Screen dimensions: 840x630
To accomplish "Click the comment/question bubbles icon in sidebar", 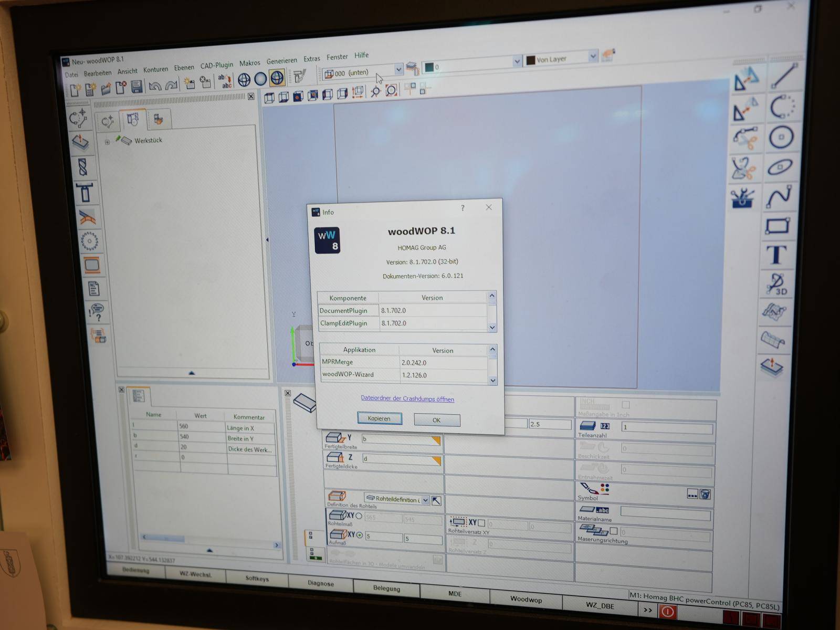I will click(x=97, y=312).
